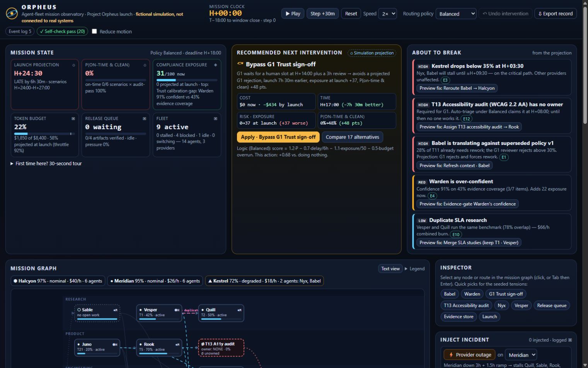The height and width of the screenshot is (368, 588).
Task: Click the P(on-time & clean) card status icon
Action: [x=145, y=65]
